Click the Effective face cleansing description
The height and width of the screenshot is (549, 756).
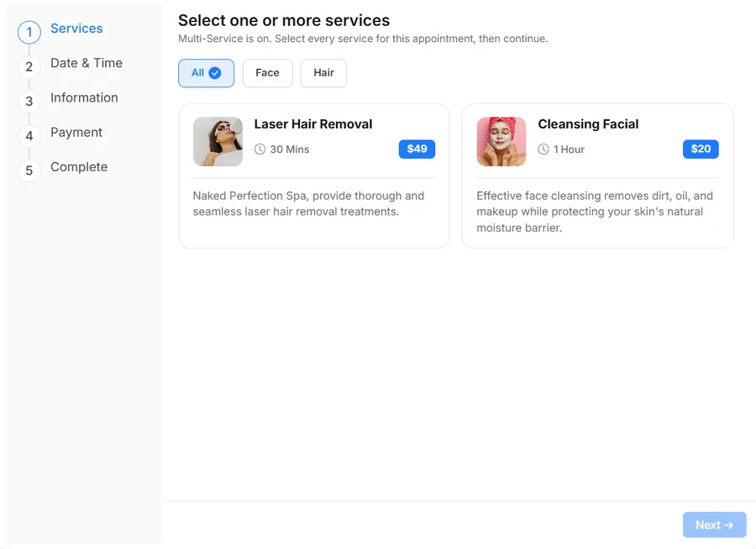pyautogui.click(x=595, y=212)
